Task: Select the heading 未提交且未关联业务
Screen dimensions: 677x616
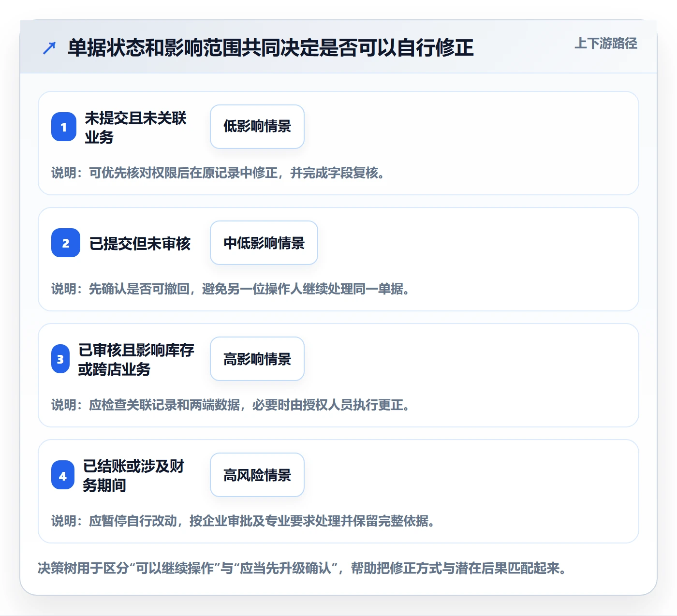Action: pyautogui.click(x=135, y=127)
